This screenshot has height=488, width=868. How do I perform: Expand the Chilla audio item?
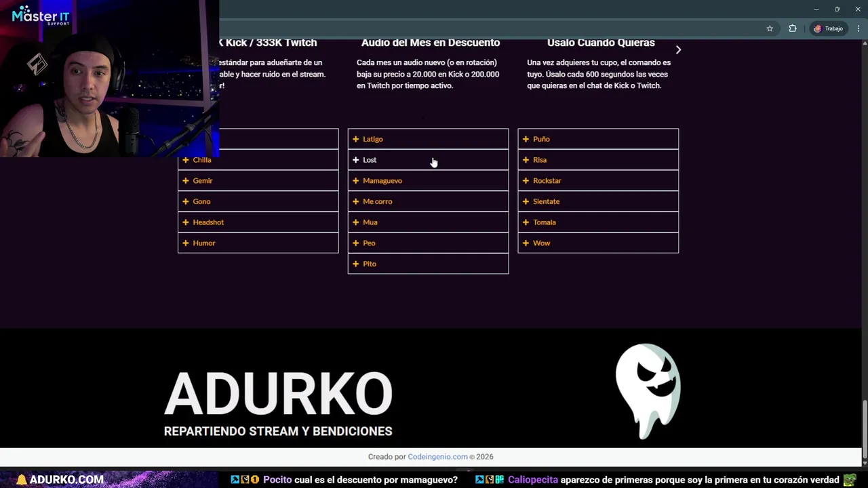[x=258, y=160]
